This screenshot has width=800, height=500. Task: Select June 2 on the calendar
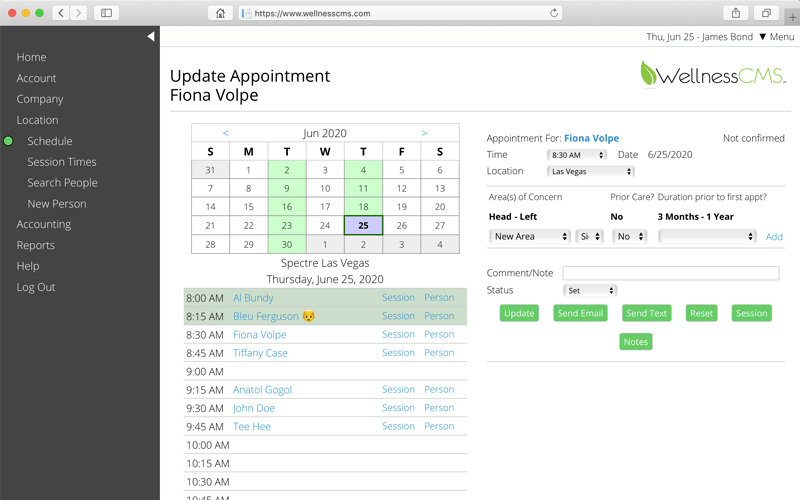point(287,170)
